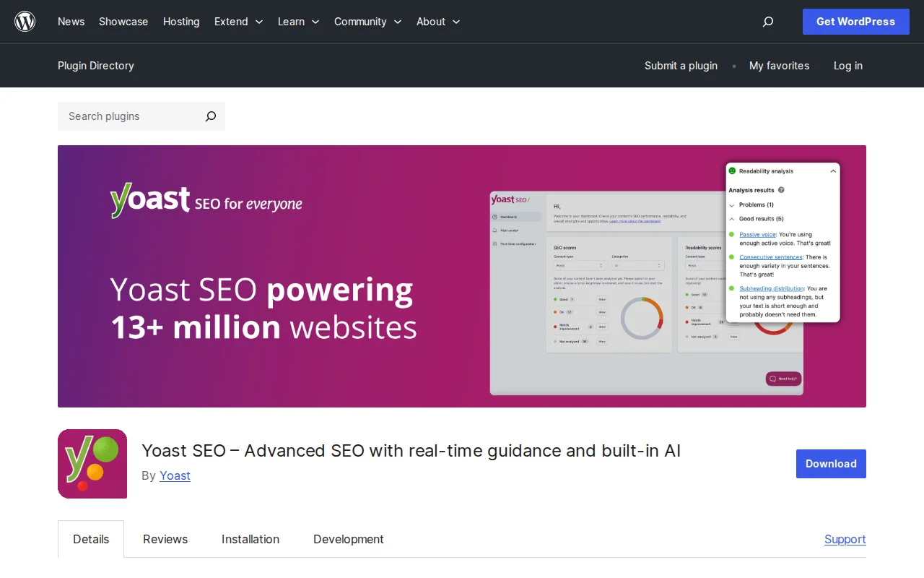Select the Development tab
Screen dimensions: 924x578
pos(348,539)
